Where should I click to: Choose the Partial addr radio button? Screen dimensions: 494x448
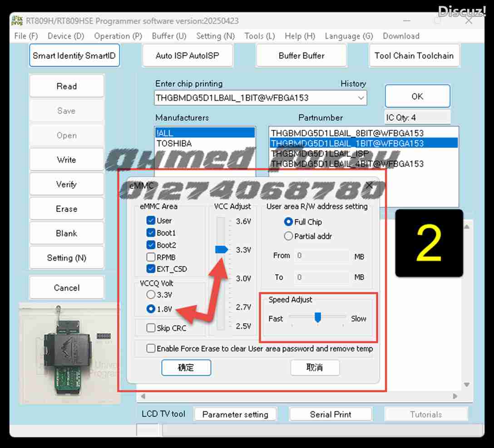pos(288,236)
